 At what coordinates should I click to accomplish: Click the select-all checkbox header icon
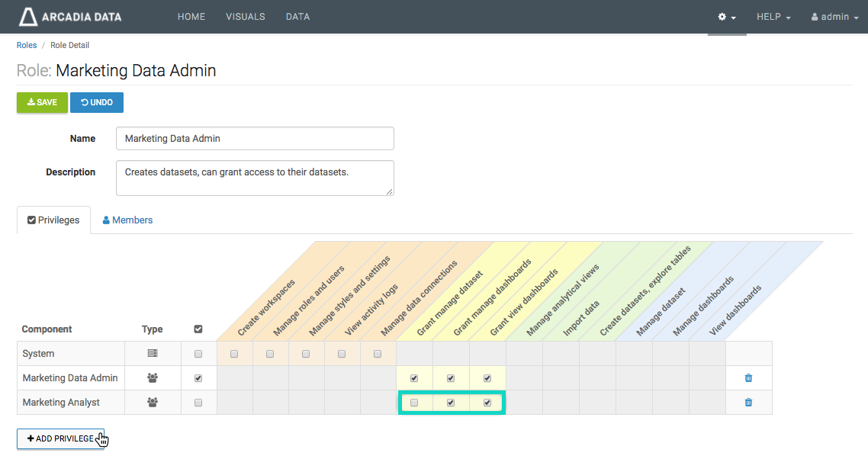point(198,329)
